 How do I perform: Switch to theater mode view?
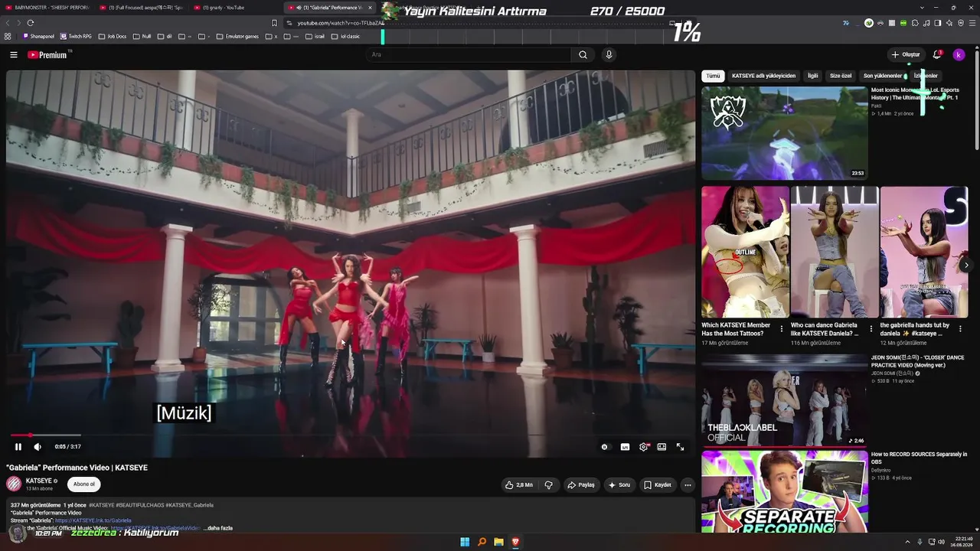[661, 447]
